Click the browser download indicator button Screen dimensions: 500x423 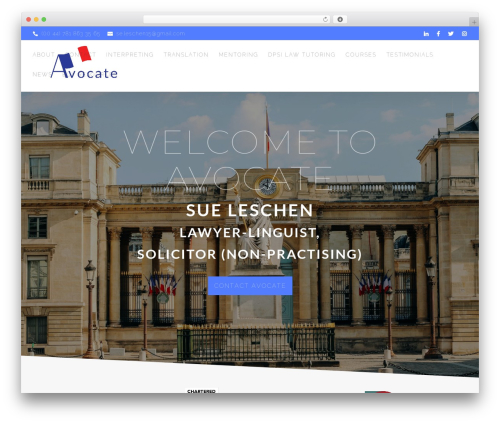(x=340, y=19)
